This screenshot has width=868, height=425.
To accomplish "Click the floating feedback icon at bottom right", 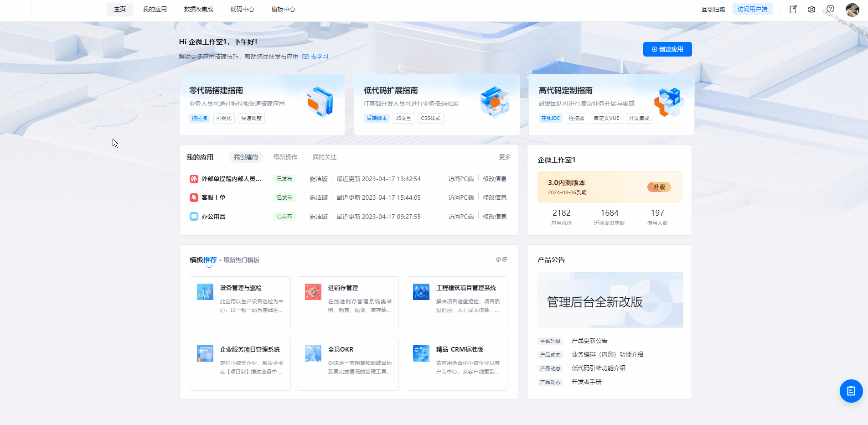I will point(851,391).
